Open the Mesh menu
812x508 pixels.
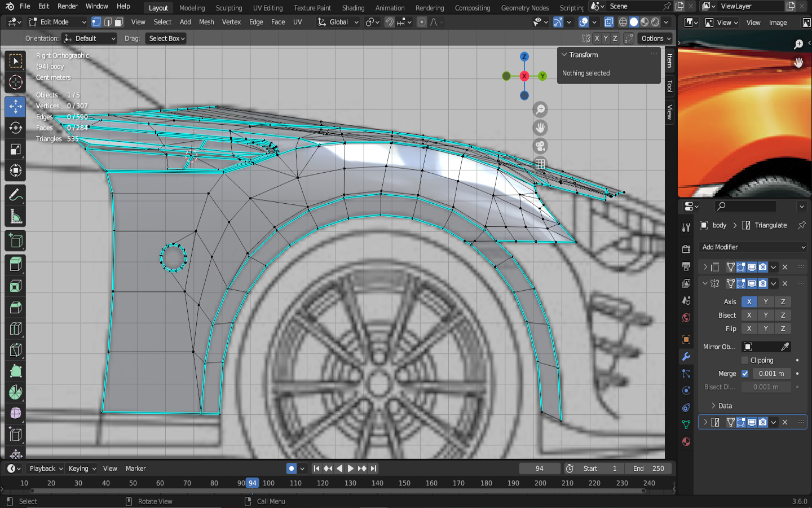pos(206,22)
